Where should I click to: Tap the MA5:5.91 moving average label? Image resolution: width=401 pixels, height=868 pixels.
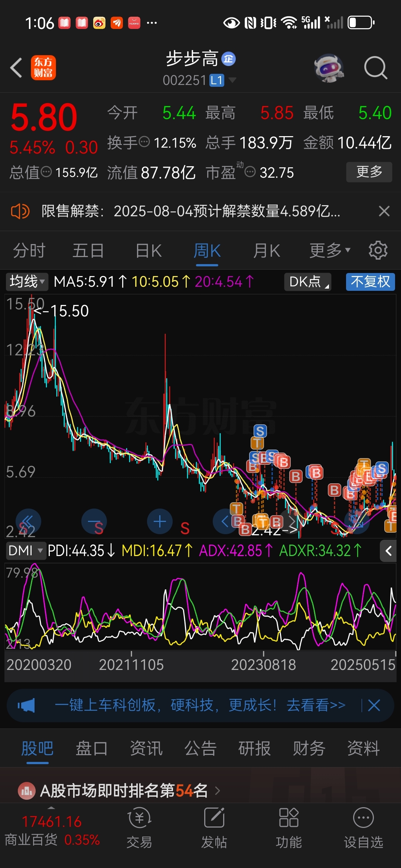pyautogui.click(x=90, y=282)
